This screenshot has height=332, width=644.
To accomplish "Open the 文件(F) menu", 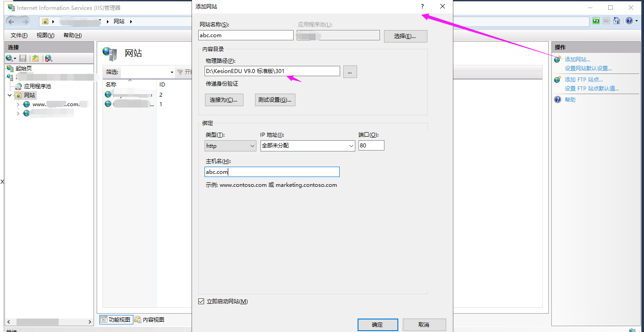I will coord(19,35).
